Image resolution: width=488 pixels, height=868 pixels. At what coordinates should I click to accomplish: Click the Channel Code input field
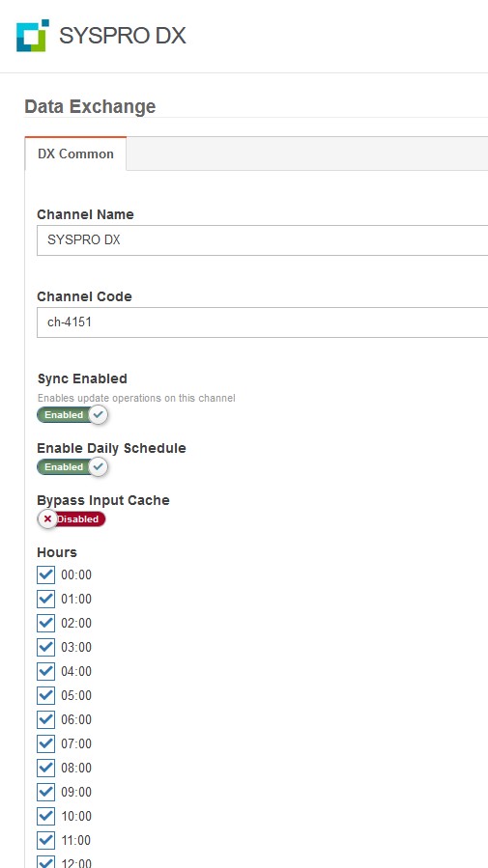coord(262,322)
